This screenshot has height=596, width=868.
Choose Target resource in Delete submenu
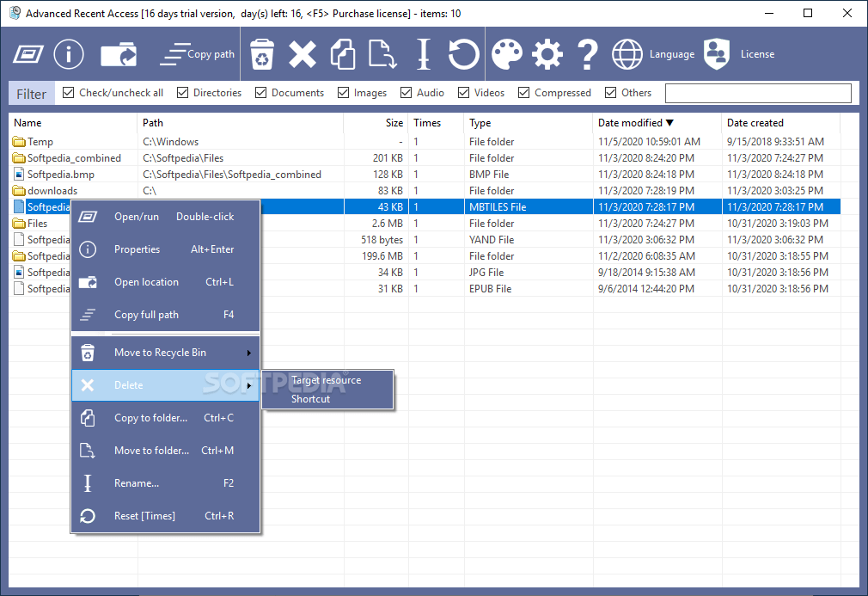coord(326,380)
